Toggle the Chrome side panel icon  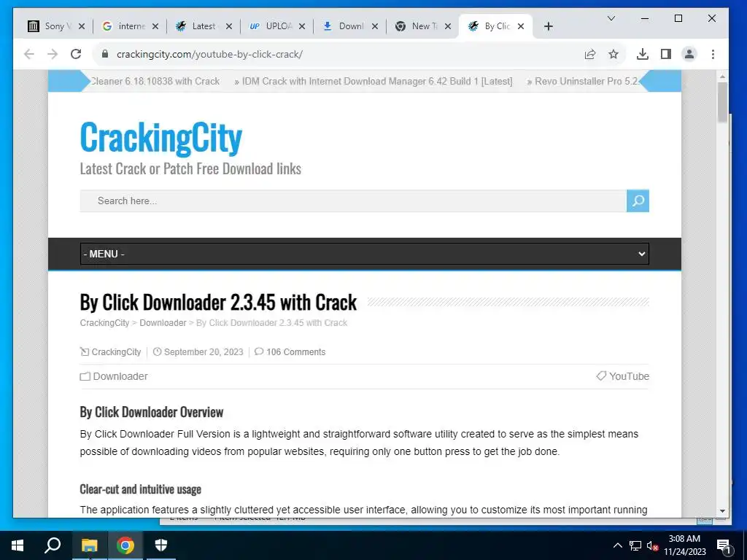[666, 54]
